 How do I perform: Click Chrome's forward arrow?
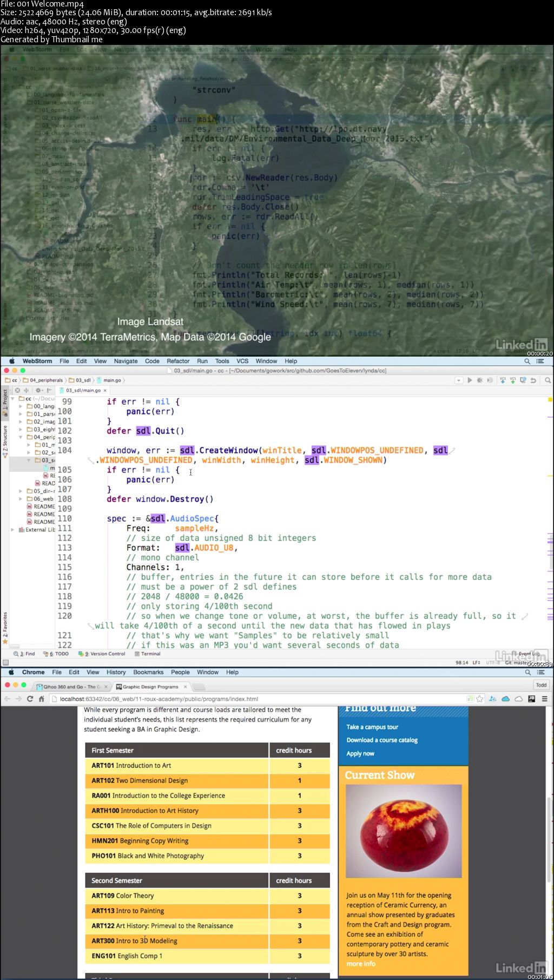tap(18, 699)
